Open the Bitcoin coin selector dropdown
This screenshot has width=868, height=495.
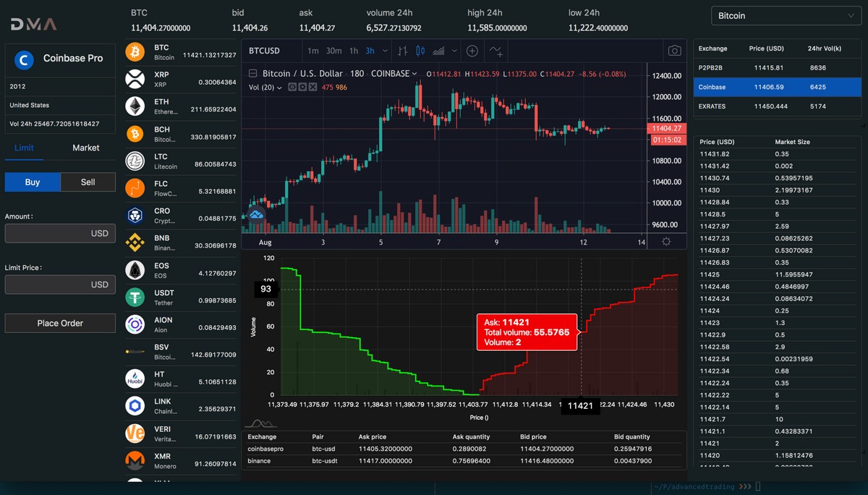coord(786,15)
